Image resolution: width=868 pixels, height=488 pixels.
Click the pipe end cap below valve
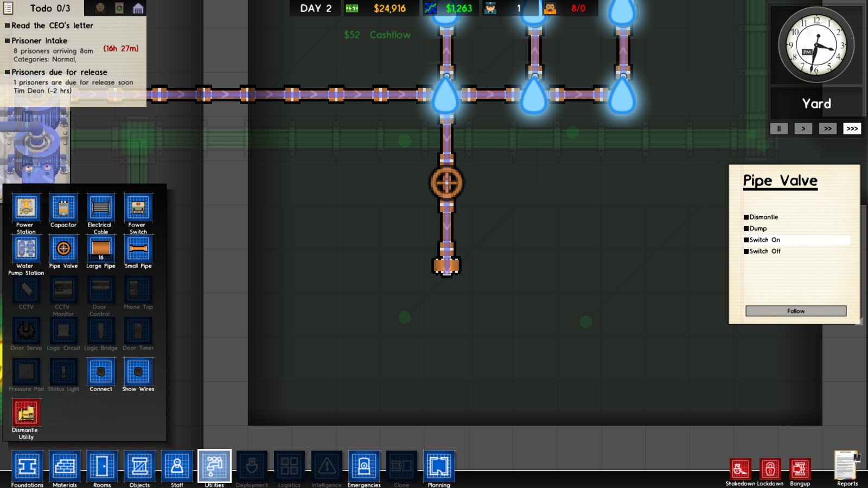pyautogui.click(x=446, y=266)
